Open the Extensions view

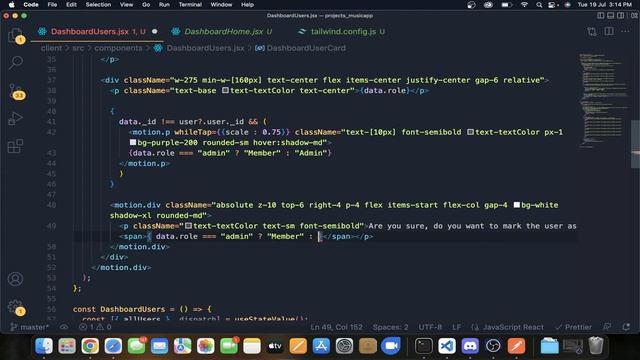16,146
